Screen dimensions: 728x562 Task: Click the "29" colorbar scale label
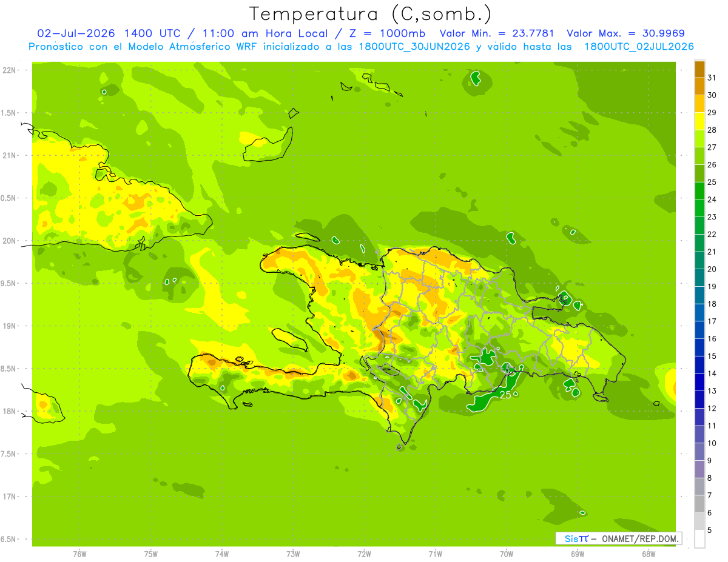(x=712, y=113)
